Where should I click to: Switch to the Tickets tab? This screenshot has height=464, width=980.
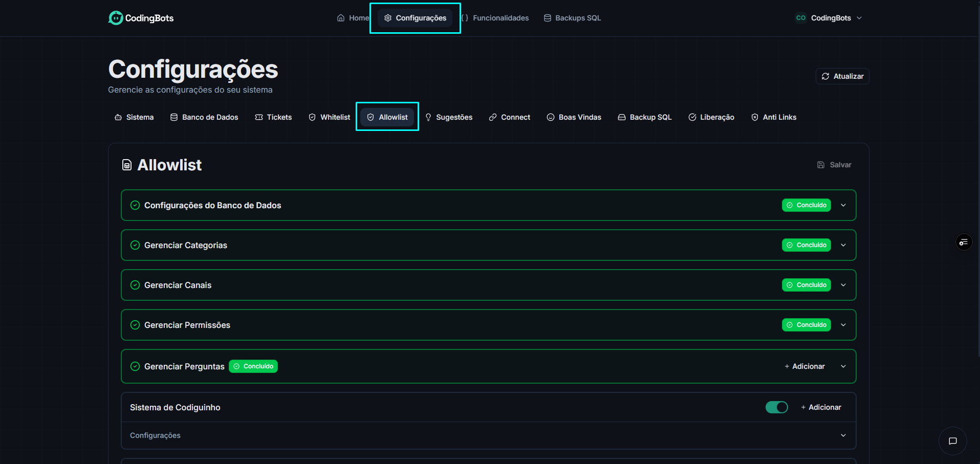point(273,117)
